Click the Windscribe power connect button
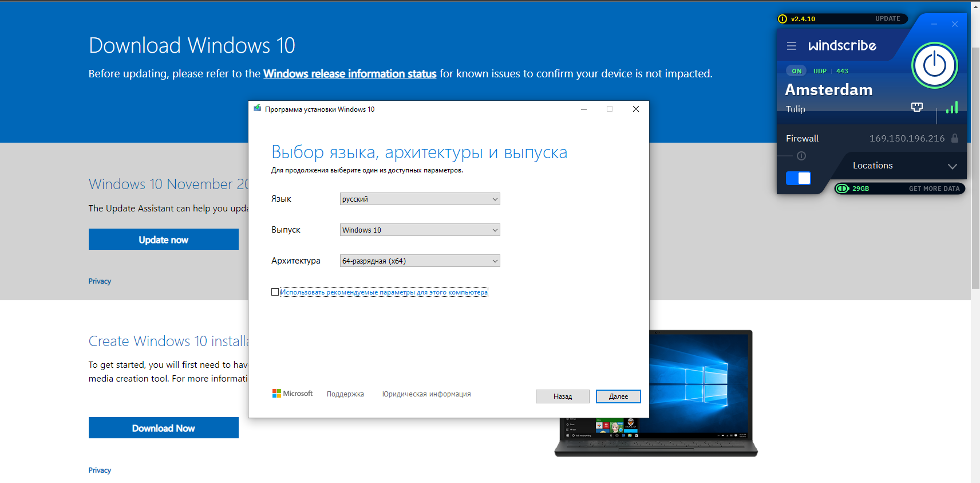Image resolution: width=980 pixels, height=483 pixels. pyautogui.click(x=934, y=65)
